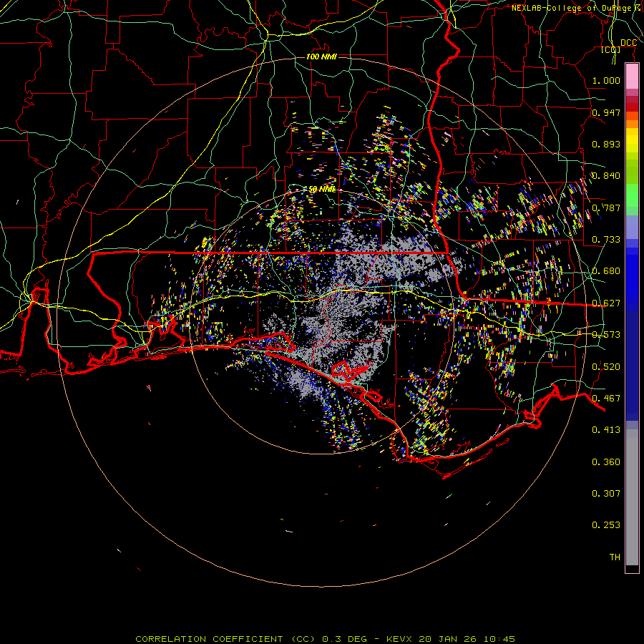Viewport: 644px width, 644px height.
Task: Click the 0.787 legend value
Action: (606, 208)
